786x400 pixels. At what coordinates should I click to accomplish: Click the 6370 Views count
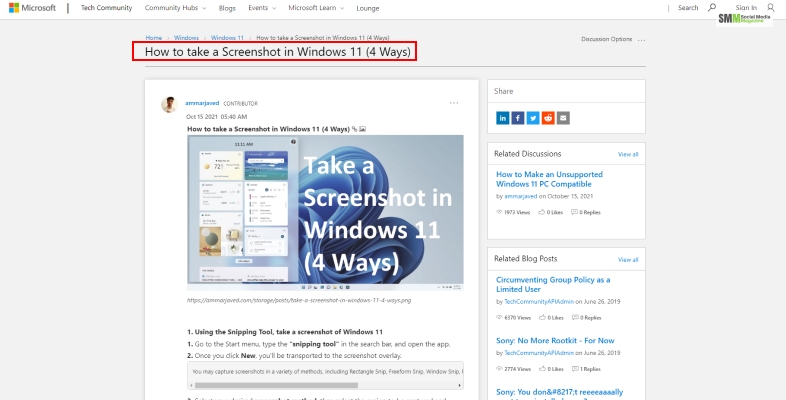(x=513, y=318)
